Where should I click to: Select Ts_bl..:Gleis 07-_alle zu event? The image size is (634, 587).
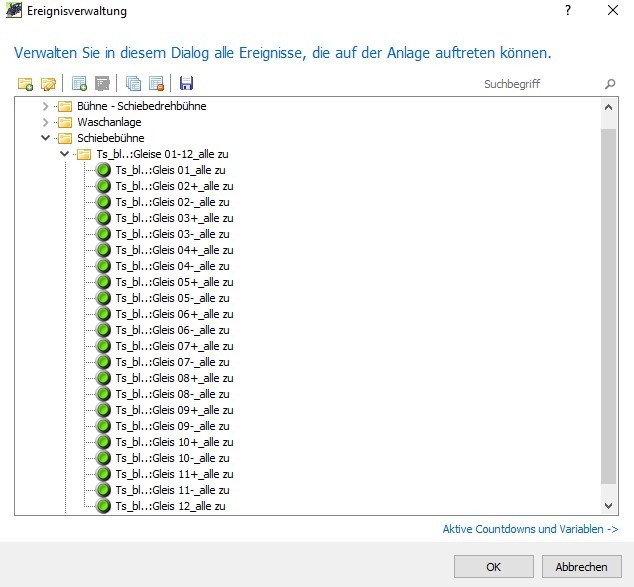(x=172, y=362)
